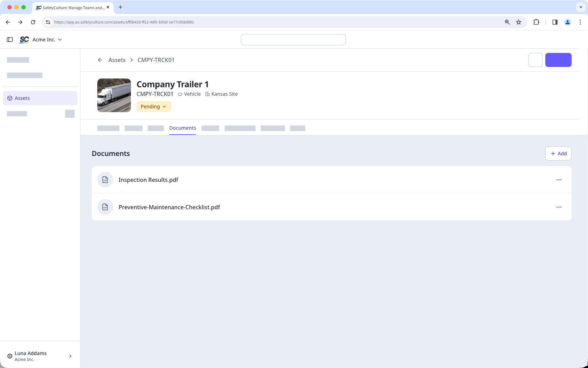Image resolution: width=588 pixels, height=368 pixels.
Task: Open more options for Preventive-Maintenance-Checklist.pdf
Action: click(559, 207)
